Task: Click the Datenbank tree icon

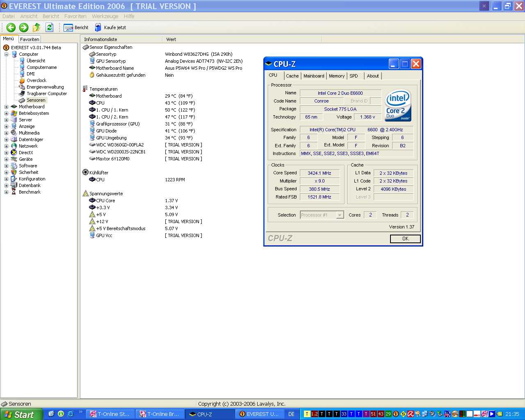Action: (14, 185)
